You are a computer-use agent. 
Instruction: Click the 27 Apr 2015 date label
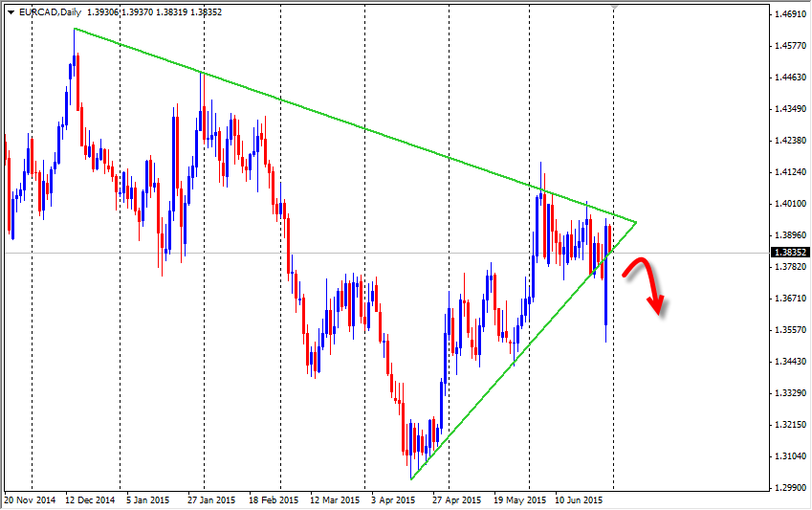[x=457, y=500]
